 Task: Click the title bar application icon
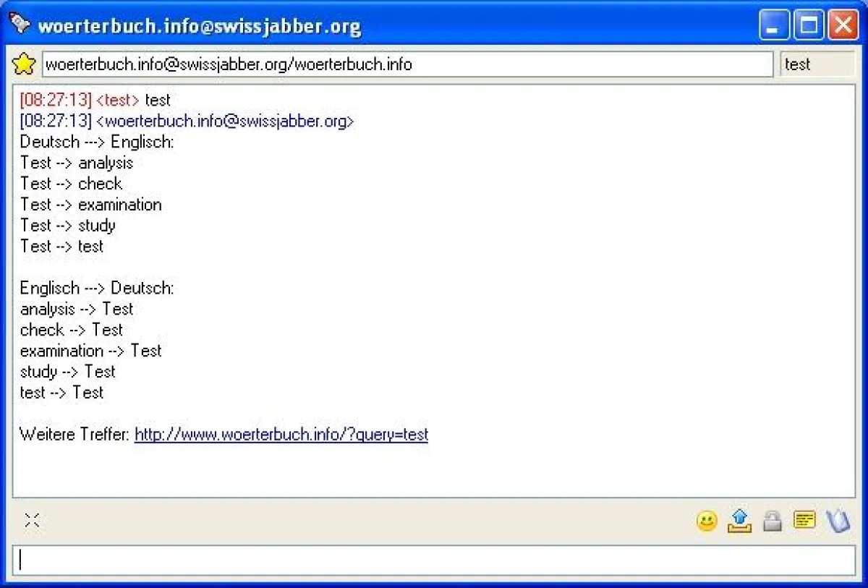click(x=20, y=25)
